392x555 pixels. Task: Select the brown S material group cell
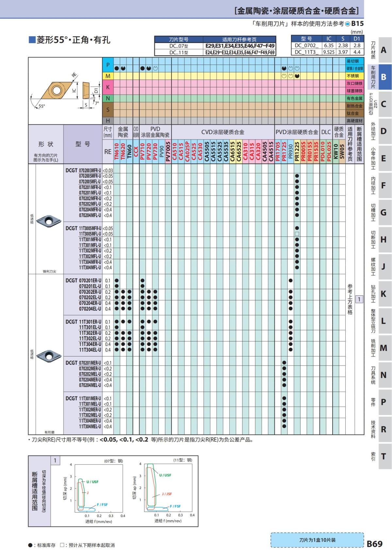[x=108, y=110]
